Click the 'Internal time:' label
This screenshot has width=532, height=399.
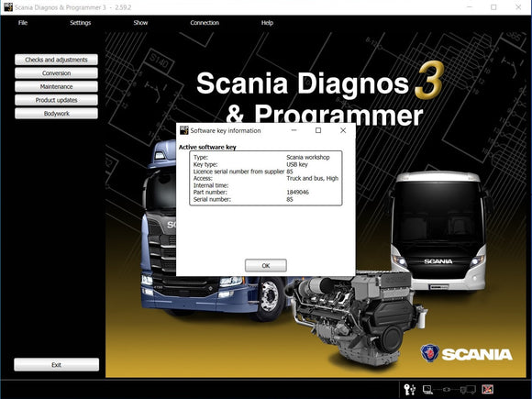(211, 185)
